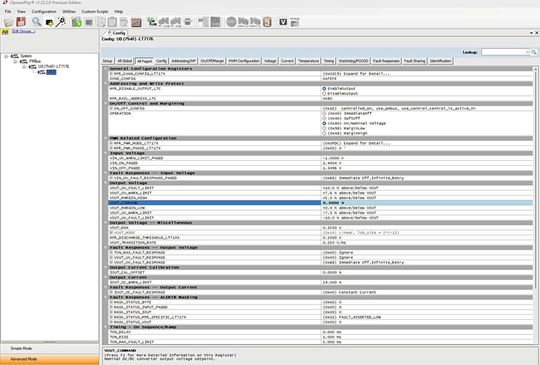Collapse the System tree node
The width and height of the screenshot is (540, 365).
[x=6, y=56]
